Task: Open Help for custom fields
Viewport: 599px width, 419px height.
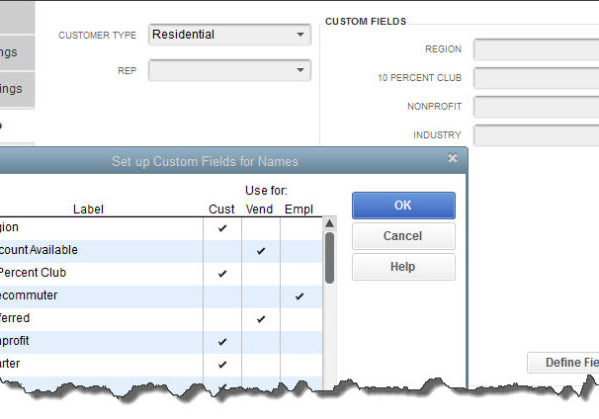Action: [x=404, y=267]
